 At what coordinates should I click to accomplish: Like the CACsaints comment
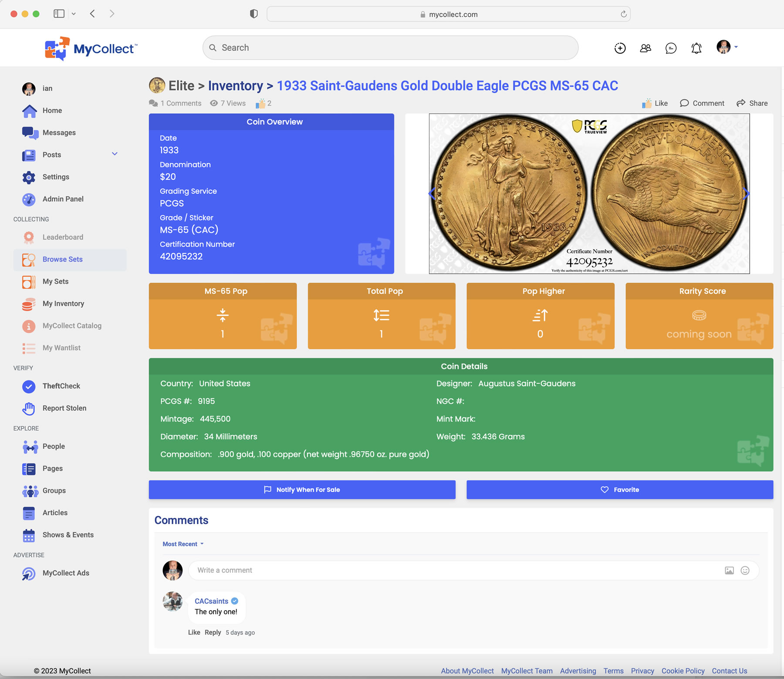coord(194,632)
